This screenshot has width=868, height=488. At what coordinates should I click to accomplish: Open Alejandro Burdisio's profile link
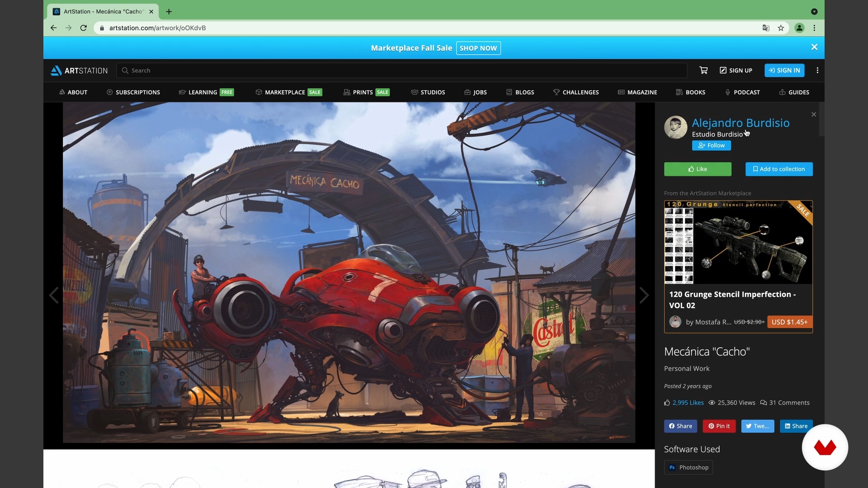pos(741,123)
